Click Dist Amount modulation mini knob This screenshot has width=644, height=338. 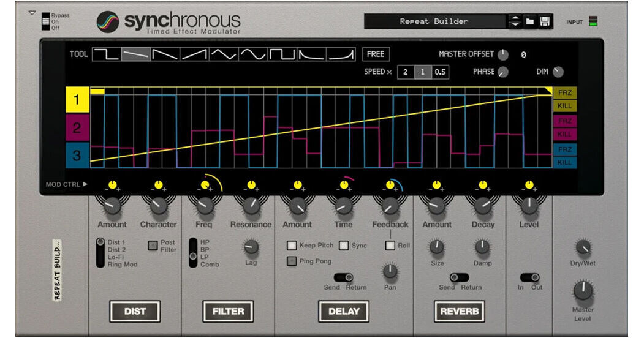[x=112, y=185]
